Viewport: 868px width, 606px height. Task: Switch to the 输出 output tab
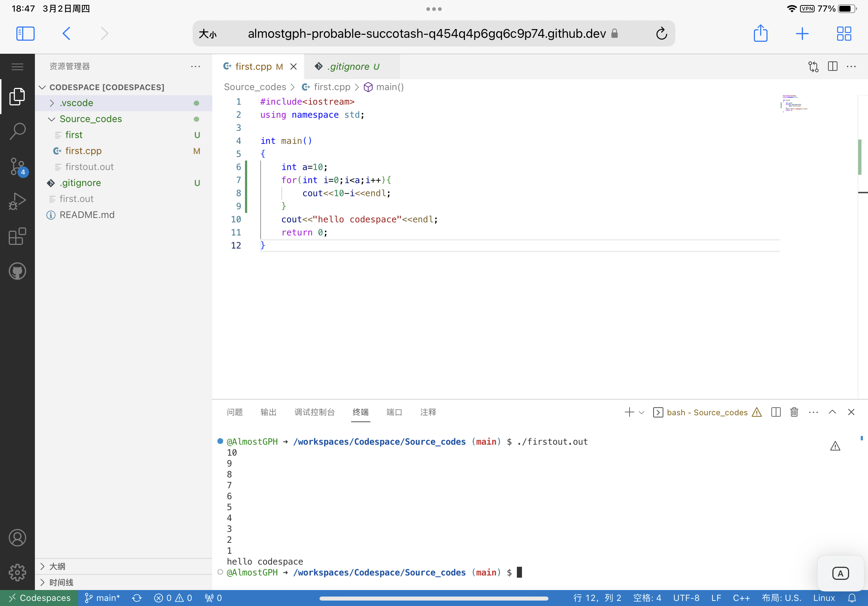coord(268,412)
